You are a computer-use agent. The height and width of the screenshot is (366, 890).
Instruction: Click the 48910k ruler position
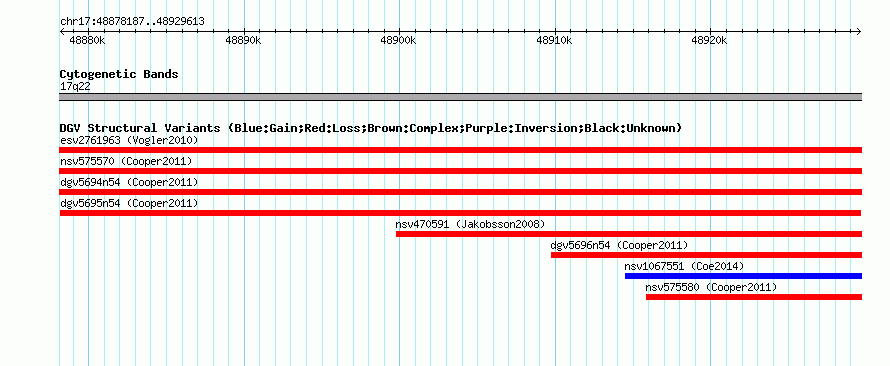click(x=554, y=40)
